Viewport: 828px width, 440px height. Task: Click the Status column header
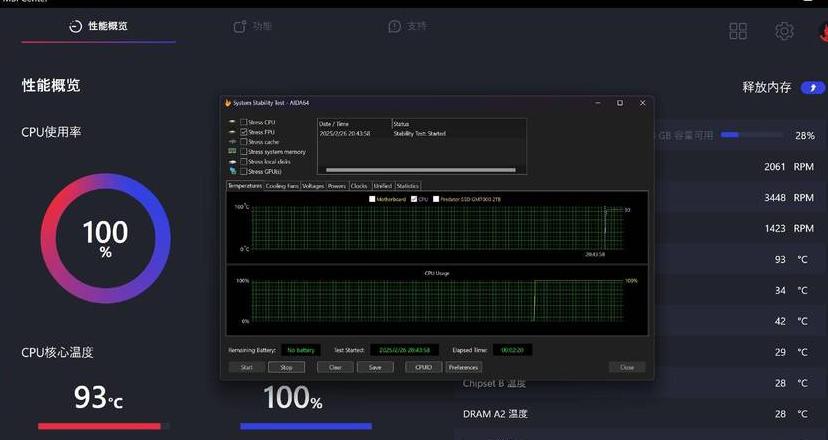coord(458,124)
